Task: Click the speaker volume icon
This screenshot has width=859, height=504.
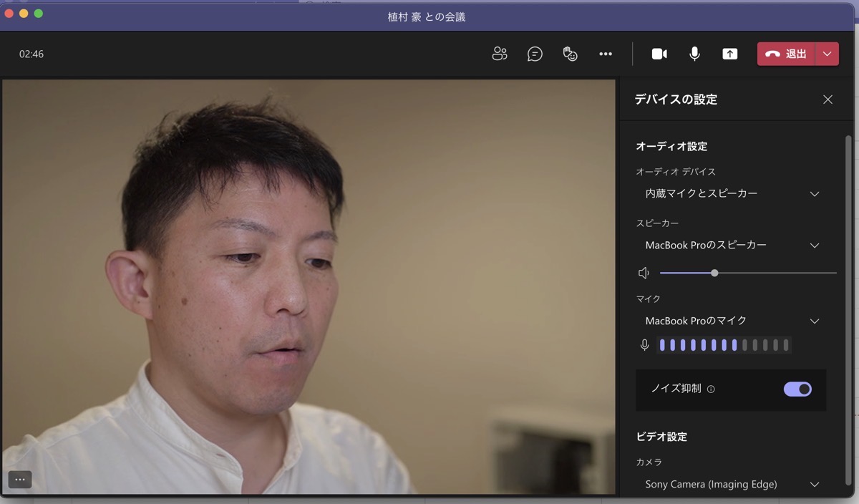Action: (x=644, y=273)
